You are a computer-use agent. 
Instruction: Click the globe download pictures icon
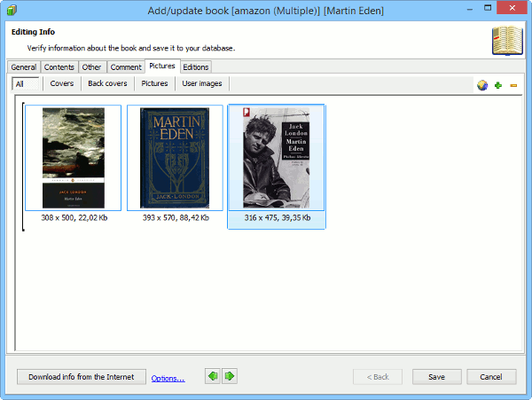coord(482,85)
